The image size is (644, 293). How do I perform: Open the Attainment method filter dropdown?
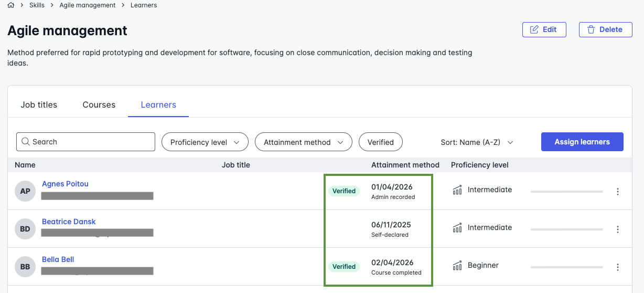(x=303, y=142)
